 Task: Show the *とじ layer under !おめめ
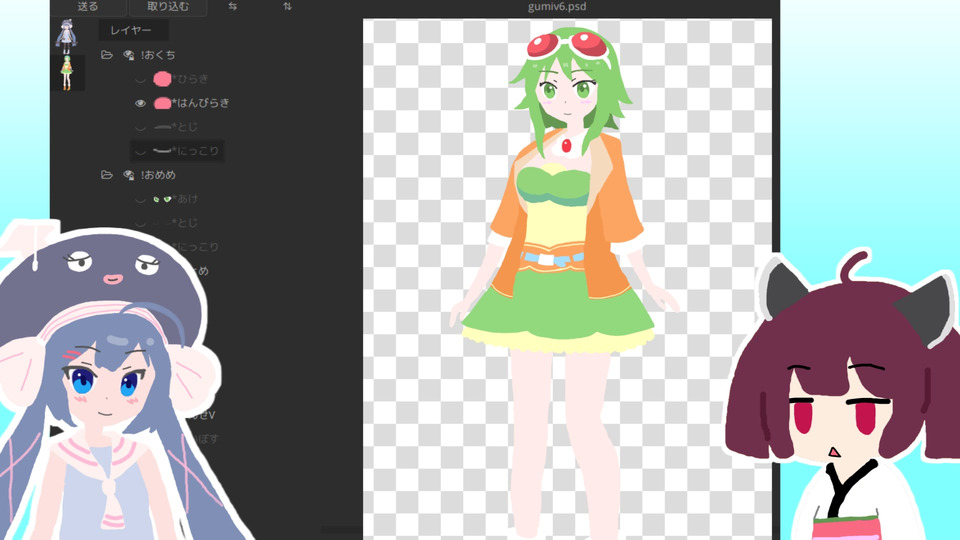tap(140, 223)
